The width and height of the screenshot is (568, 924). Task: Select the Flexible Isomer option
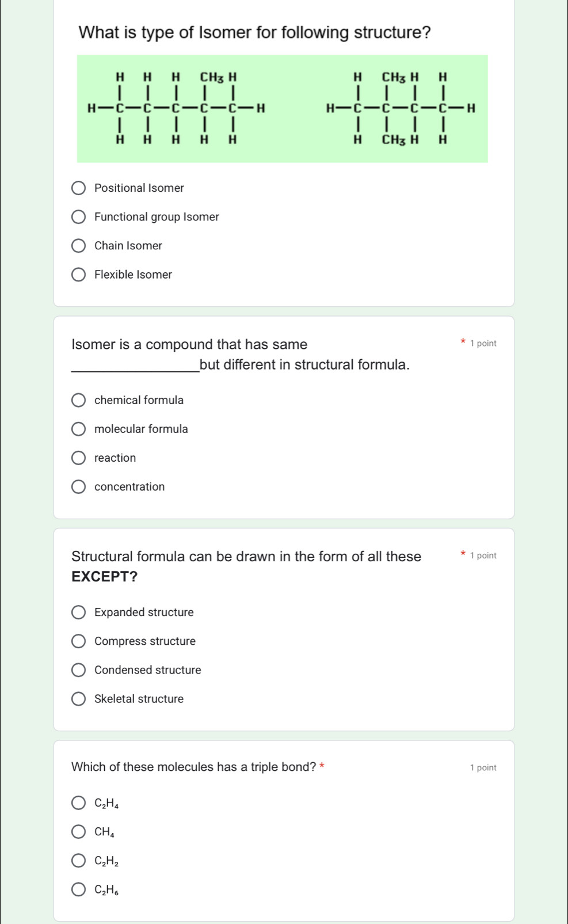pos(79,274)
